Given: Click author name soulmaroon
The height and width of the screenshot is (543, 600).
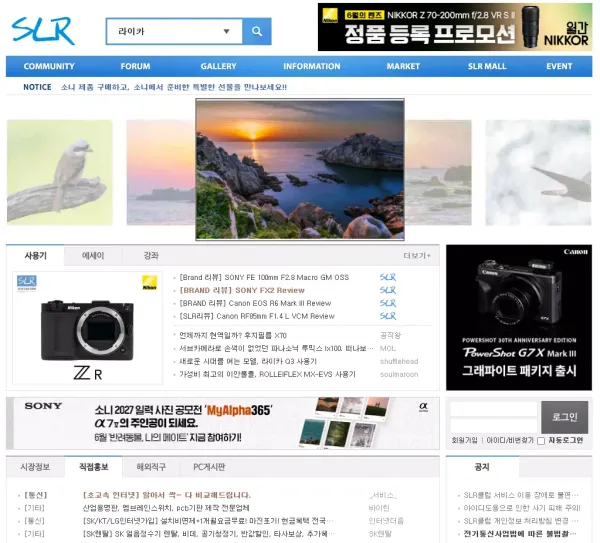Looking at the screenshot, I should 399,375.
